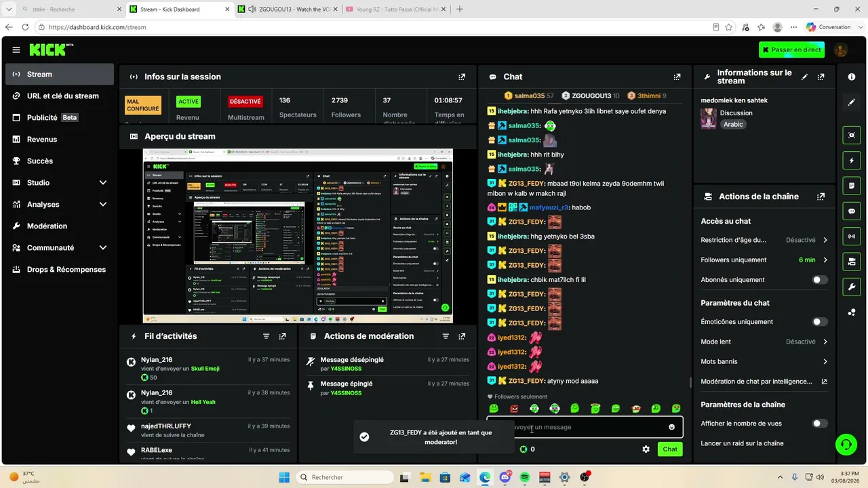Open Modération in the sidebar
The image size is (868, 488).
pos(60,226)
